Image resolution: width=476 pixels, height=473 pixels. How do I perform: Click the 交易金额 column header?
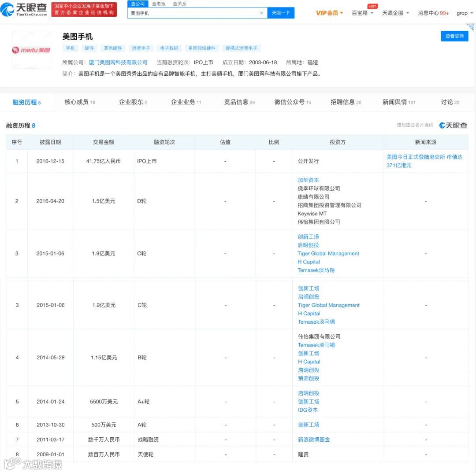click(104, 142)
